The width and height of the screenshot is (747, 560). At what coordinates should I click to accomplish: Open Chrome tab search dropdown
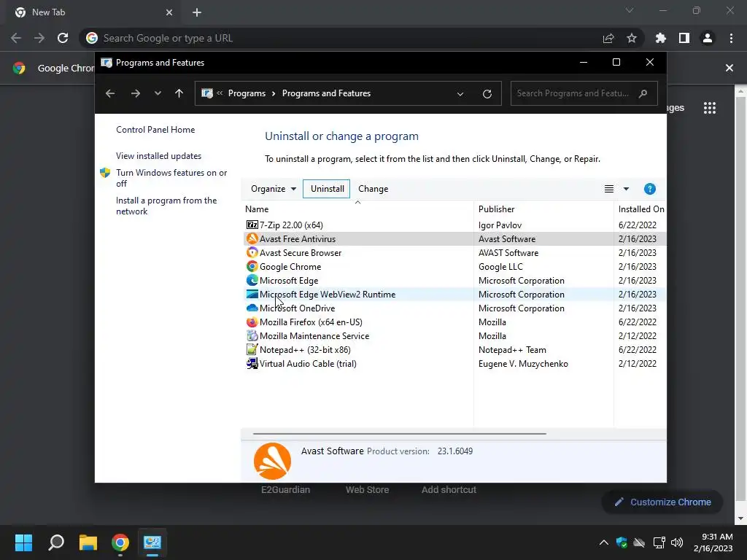click(630, 10)
